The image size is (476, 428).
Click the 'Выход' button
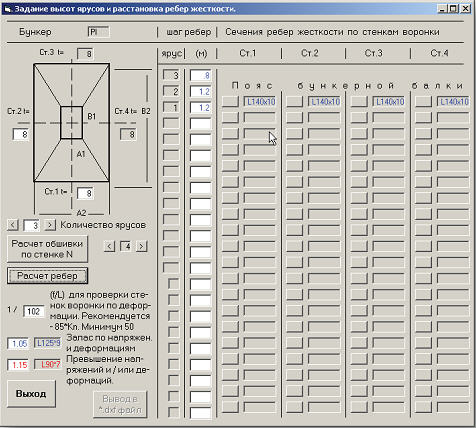click(31, 394)
